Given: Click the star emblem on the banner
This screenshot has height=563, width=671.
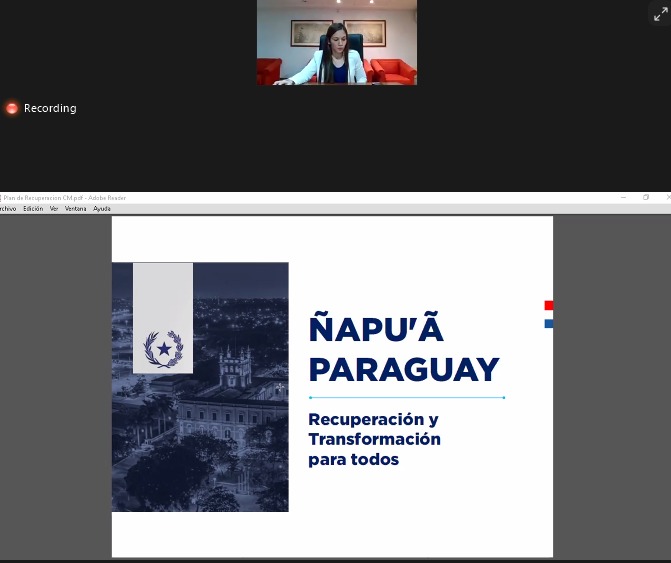Looking at the screenshot, I should click(x=163, y=349).
